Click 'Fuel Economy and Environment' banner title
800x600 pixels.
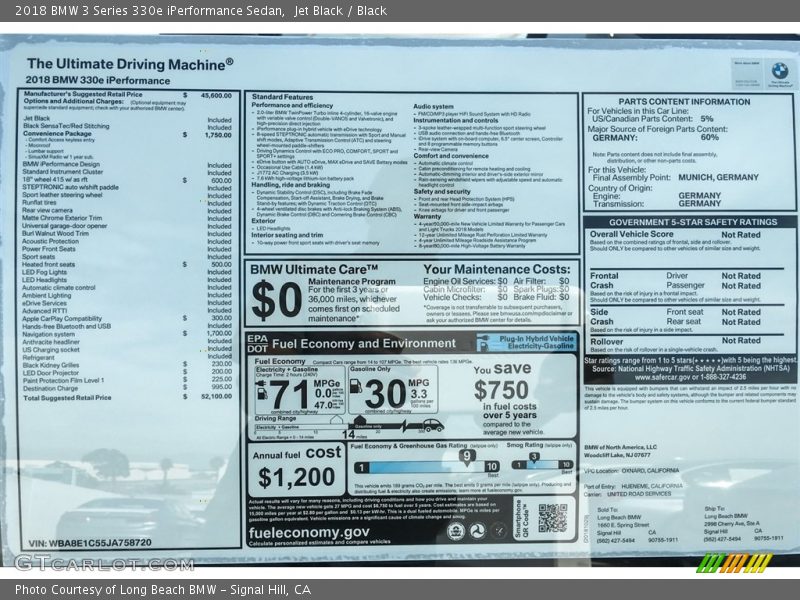[x=364, y=343]
